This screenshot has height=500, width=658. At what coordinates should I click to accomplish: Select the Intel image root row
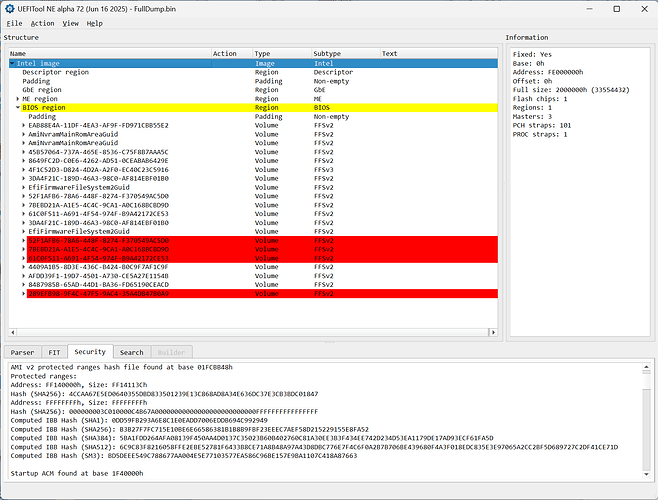253,63
